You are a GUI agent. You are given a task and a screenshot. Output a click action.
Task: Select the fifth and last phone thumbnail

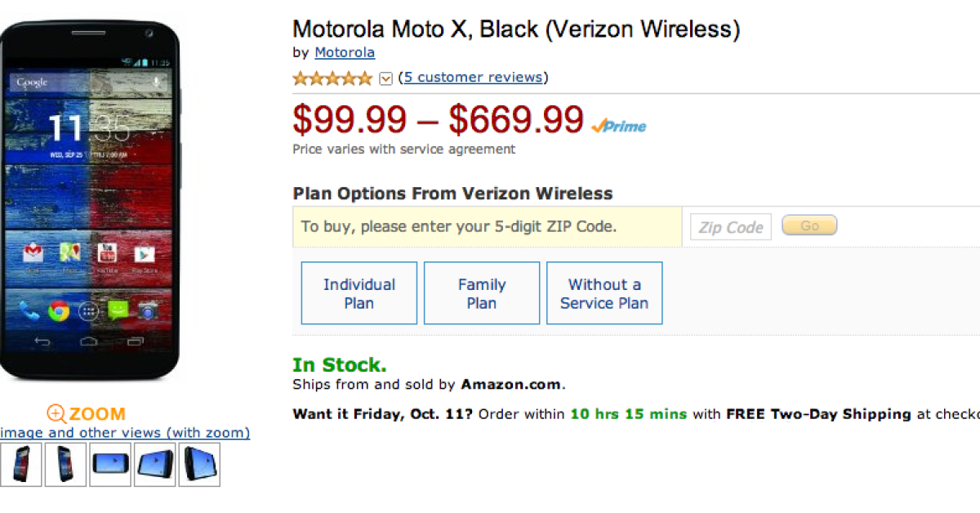click(198, 465)
